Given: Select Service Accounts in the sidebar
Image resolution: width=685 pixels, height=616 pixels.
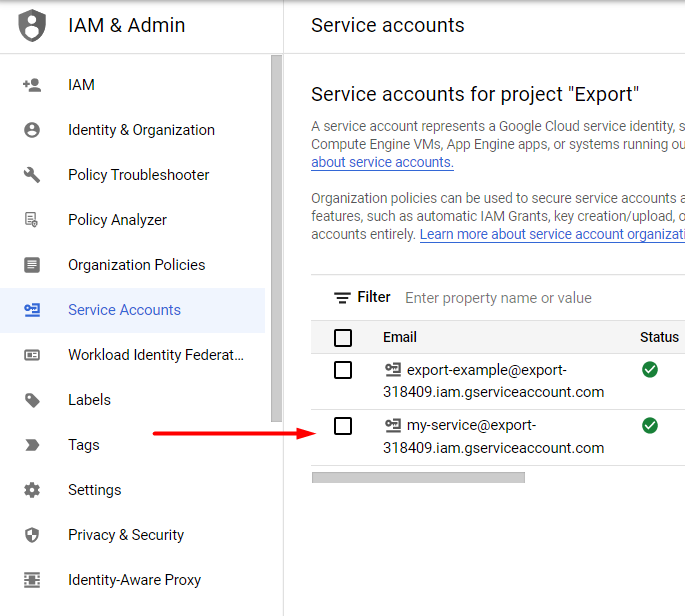Looking at the screenshot, I should coord(132,310).
